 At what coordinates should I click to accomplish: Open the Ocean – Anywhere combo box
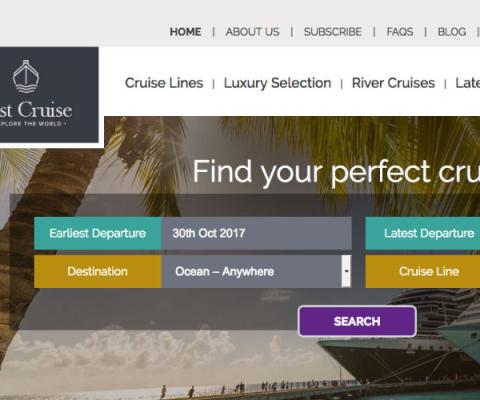pos(257,271)
